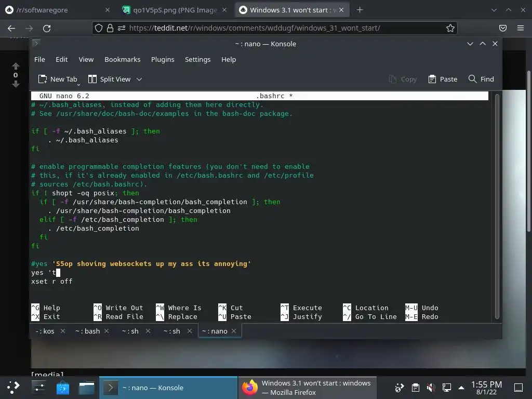
Task: Click the Pocket save icon in Firefox
Action: [x=503, y=28]
